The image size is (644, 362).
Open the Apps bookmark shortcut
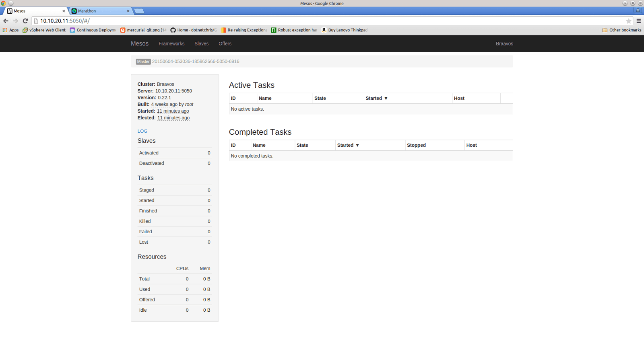pos(10,30)
